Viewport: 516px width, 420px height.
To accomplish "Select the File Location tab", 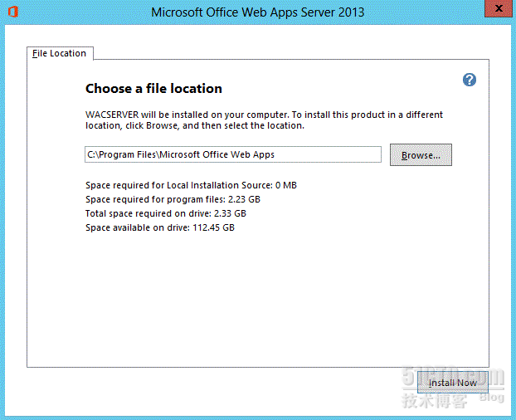I will coord(60,53).
